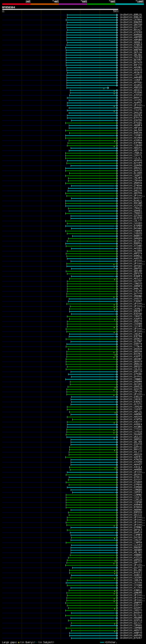
Task: Click the UniRef100_B7GGD1 label
Action: (131, 123)
